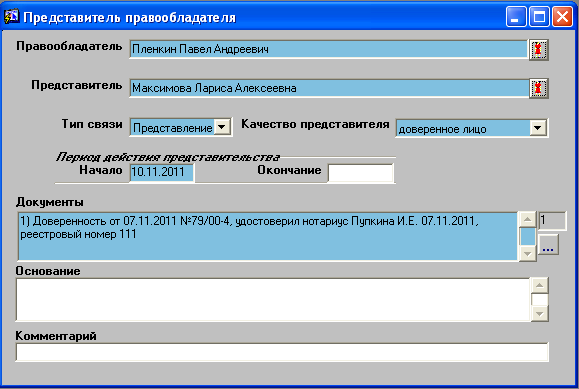579x389 pixels.
Task: Click the Основание scrollbar thumb
Action: [539, 300]
